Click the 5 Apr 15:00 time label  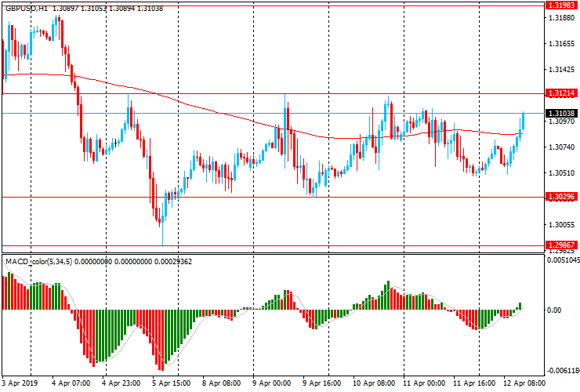[172, 384]
